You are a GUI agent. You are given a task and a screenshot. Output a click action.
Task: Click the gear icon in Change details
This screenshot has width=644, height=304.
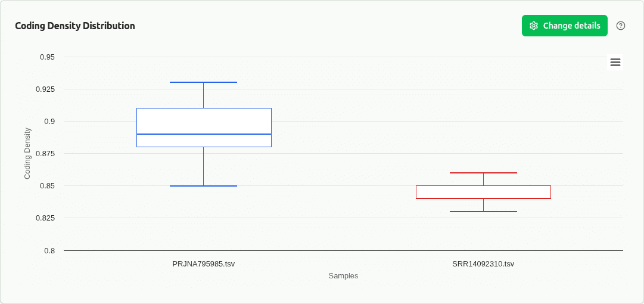tap(534, 26)
